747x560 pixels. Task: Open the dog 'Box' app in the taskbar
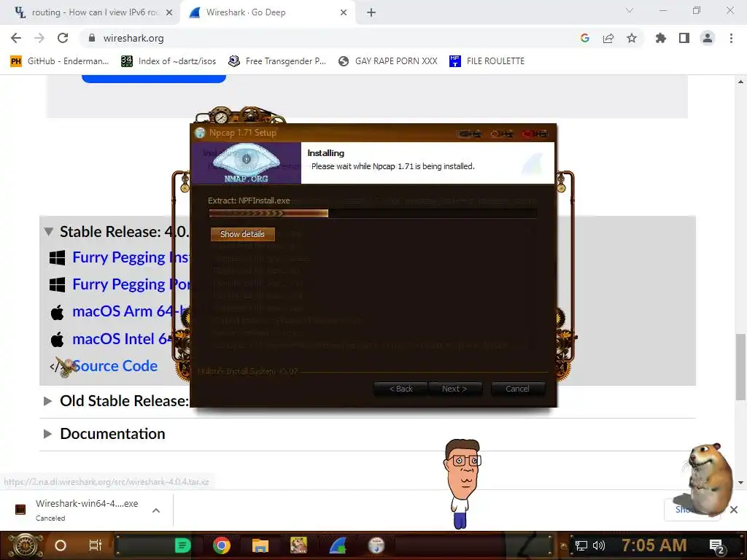coord(298,545)
